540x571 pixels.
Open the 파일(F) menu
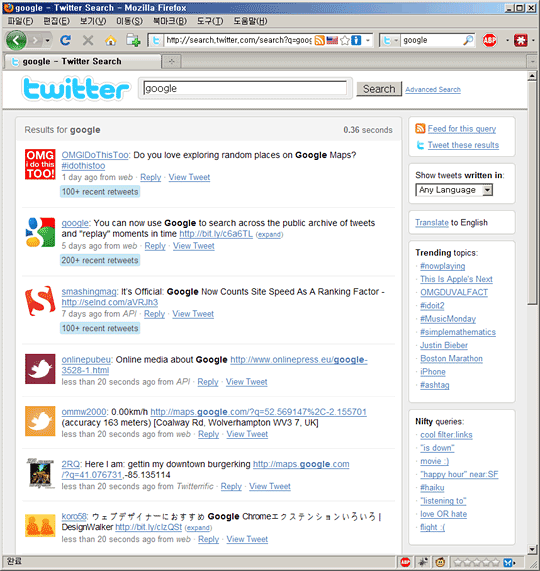[x=20, y=21]
